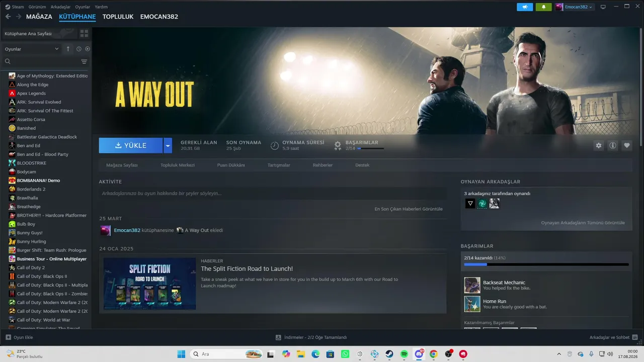The width and height of the screenshot is (644, 362).
Task: Click the Oyun Ekle button
Action: (x=19, y=337)
